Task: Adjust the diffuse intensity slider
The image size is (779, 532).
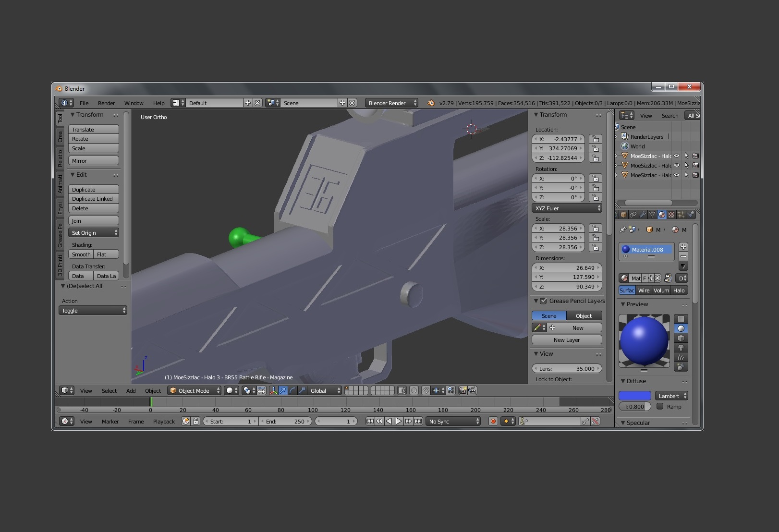Action: 634,407
